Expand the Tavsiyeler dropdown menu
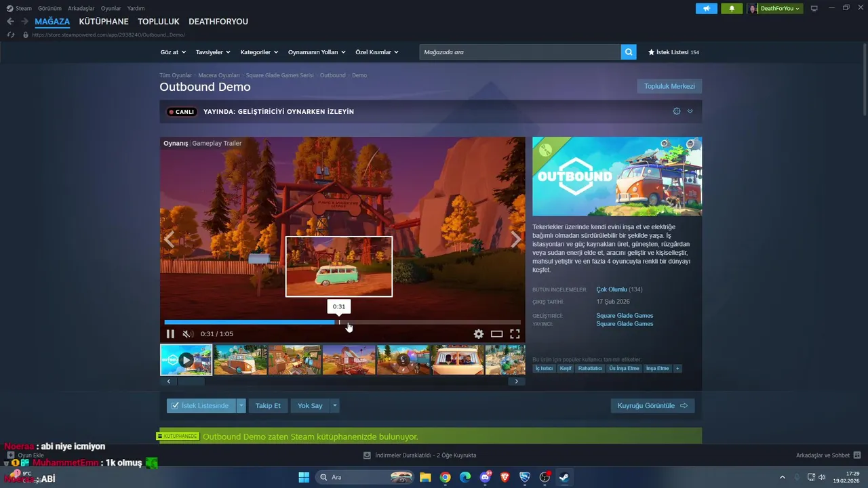The height and width of the screenshot is (488, 868). tap(213, 52)
